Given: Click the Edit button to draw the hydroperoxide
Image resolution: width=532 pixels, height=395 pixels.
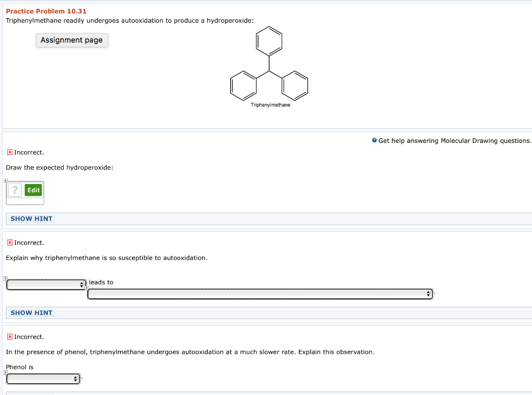Looking at the screenshot, I should (33, 190).
